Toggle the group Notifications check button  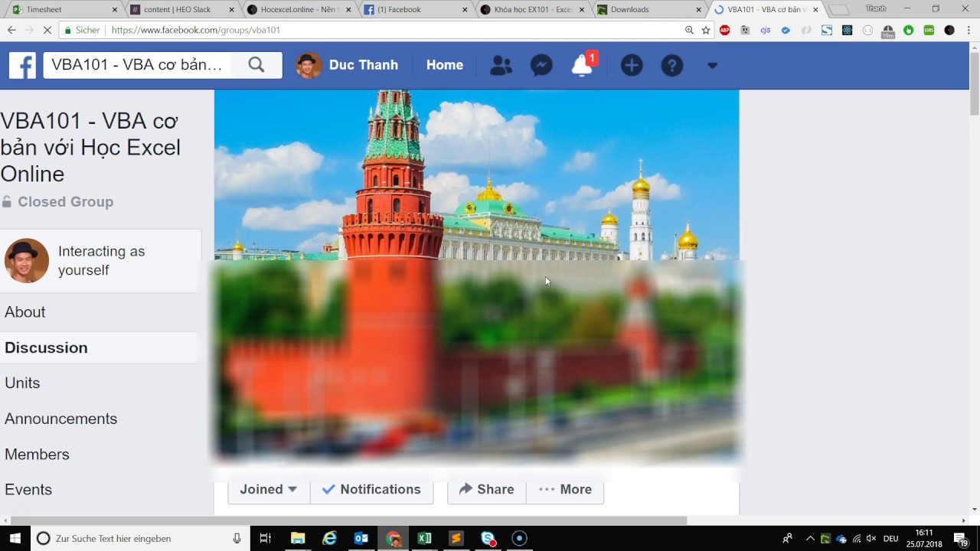point(372,489)
